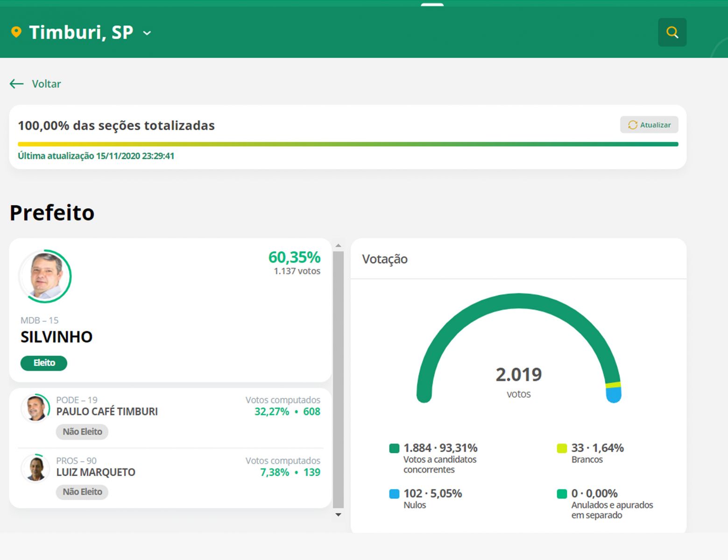Click the search magnifier icon
Image resolution: width=728 pixels, height=560 pixels.
point(672,32)
